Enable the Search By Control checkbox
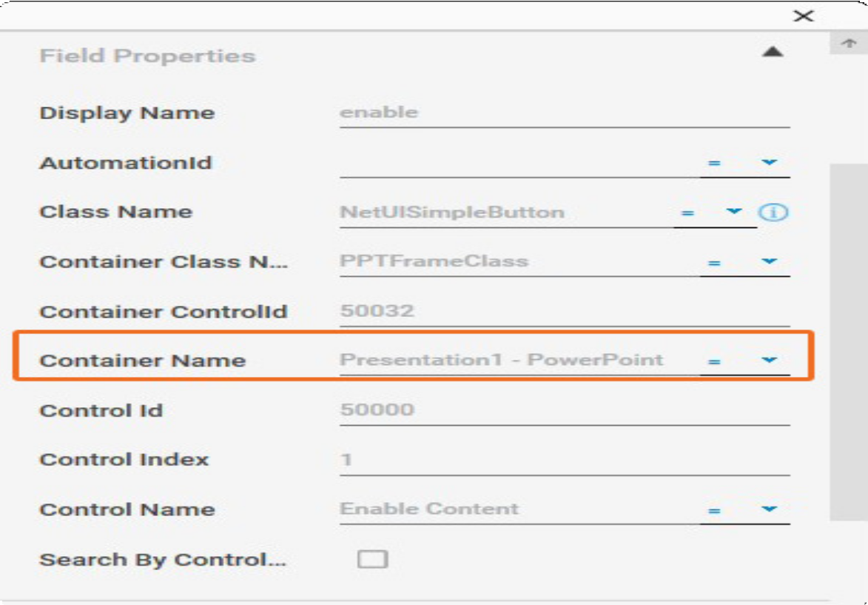 [x=372, y=559]
